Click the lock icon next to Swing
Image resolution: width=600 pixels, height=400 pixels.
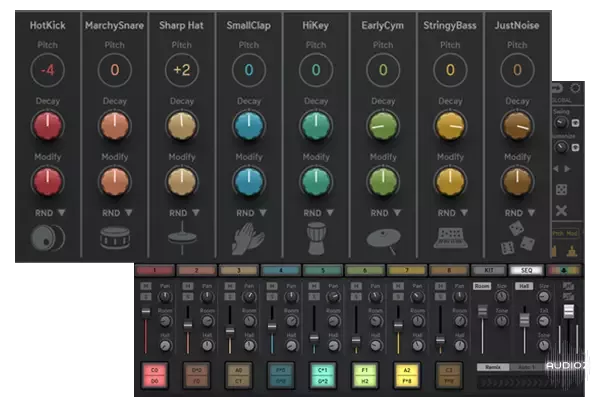(575, 123)
